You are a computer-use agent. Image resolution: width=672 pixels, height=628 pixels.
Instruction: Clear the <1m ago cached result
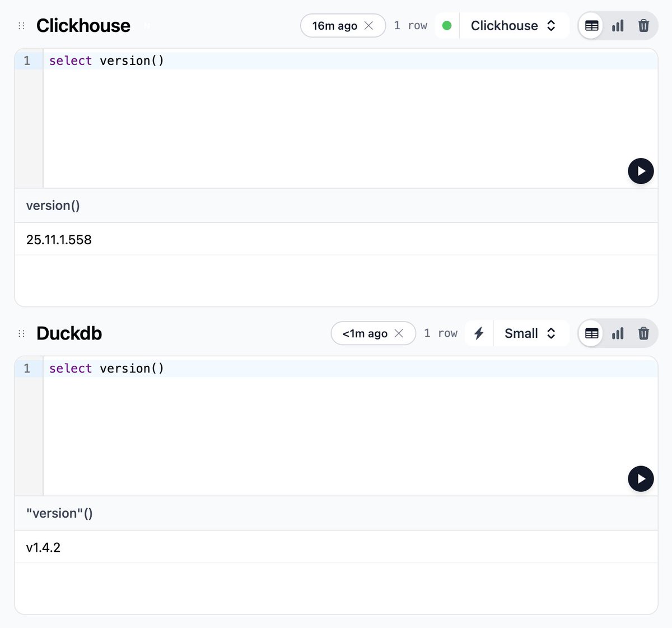[399, 333]
